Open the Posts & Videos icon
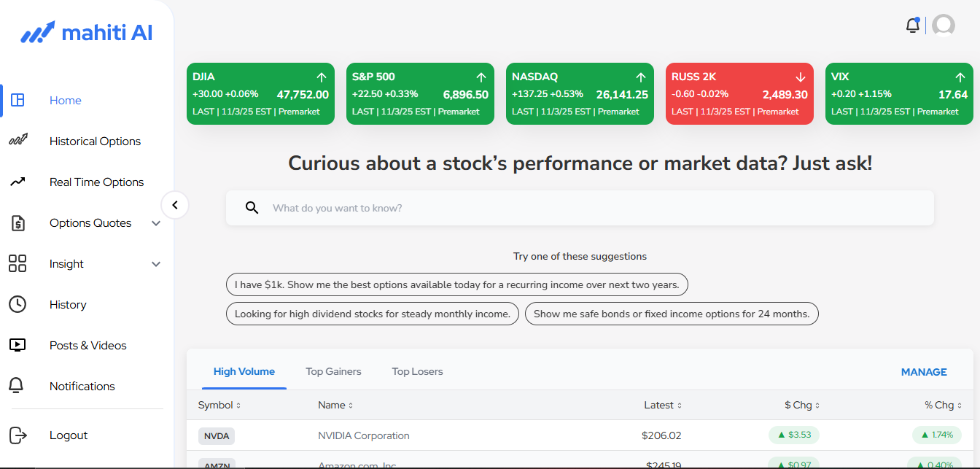 click(17, 345)
